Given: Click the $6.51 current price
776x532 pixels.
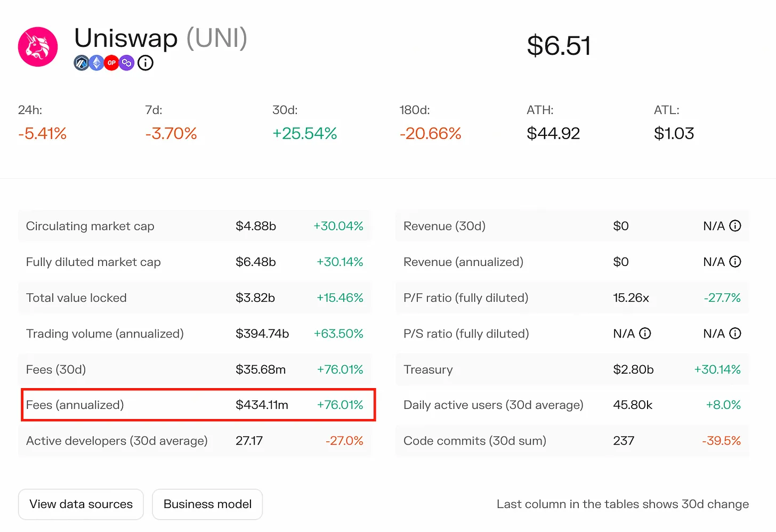Looking at the screenshot, I should pos(559,45).
